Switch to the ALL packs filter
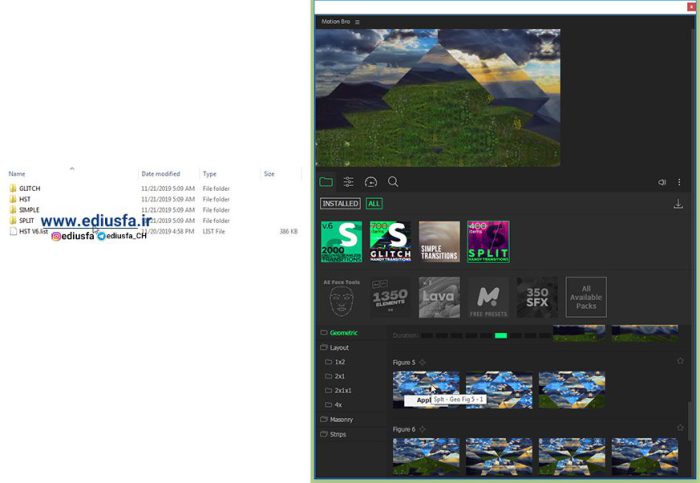The image size is (700, 483). (x=374, y=204)
